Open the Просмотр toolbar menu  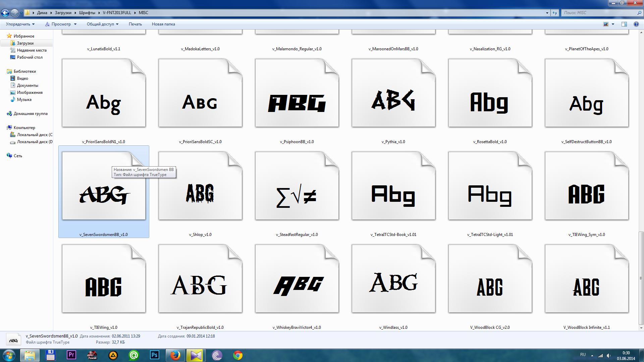click(61, 24)
